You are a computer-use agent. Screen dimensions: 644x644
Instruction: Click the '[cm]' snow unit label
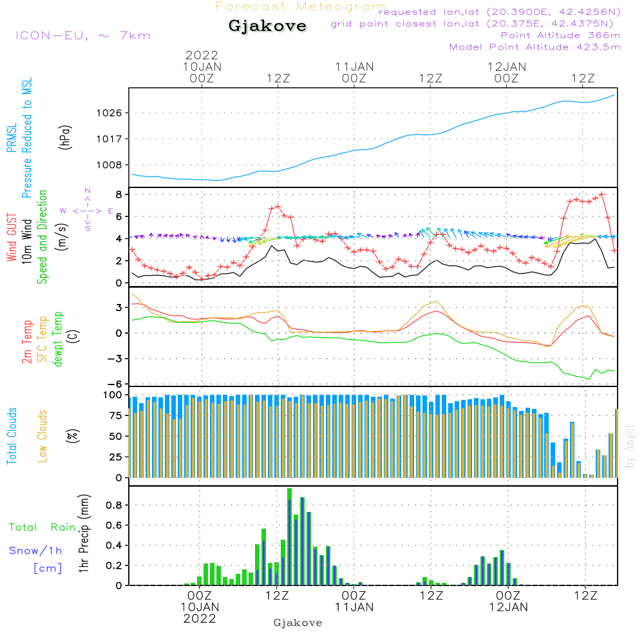click(x=48, y=568)
